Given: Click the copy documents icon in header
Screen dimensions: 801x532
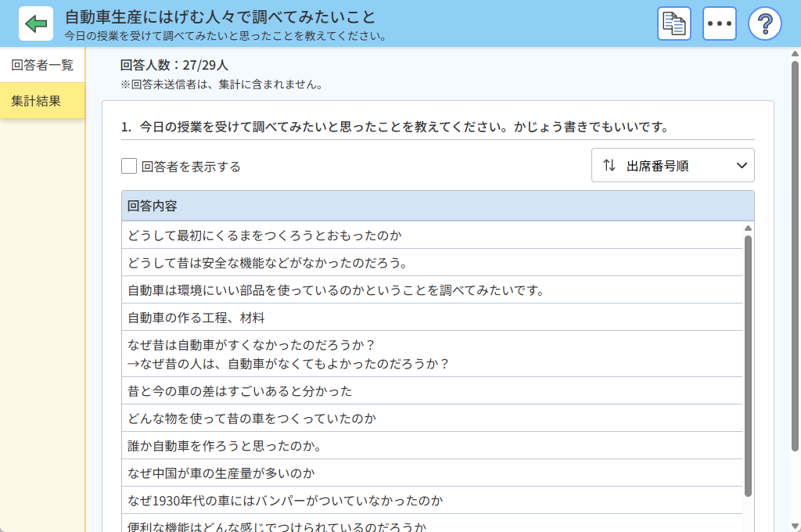Looking at the screenshot, I should click(x=673, y=23).
